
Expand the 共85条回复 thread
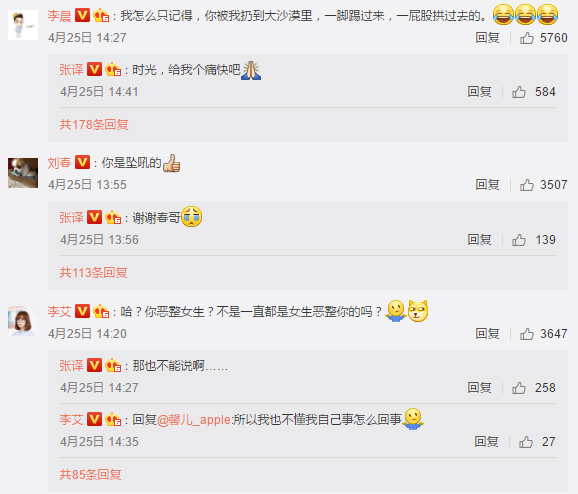[x=90, y=474]
